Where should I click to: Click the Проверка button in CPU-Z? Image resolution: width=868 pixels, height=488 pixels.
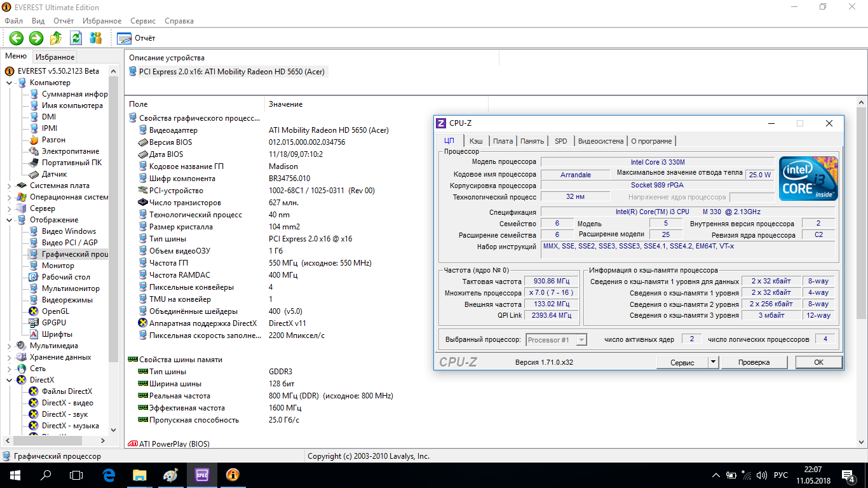click(754, 362)
